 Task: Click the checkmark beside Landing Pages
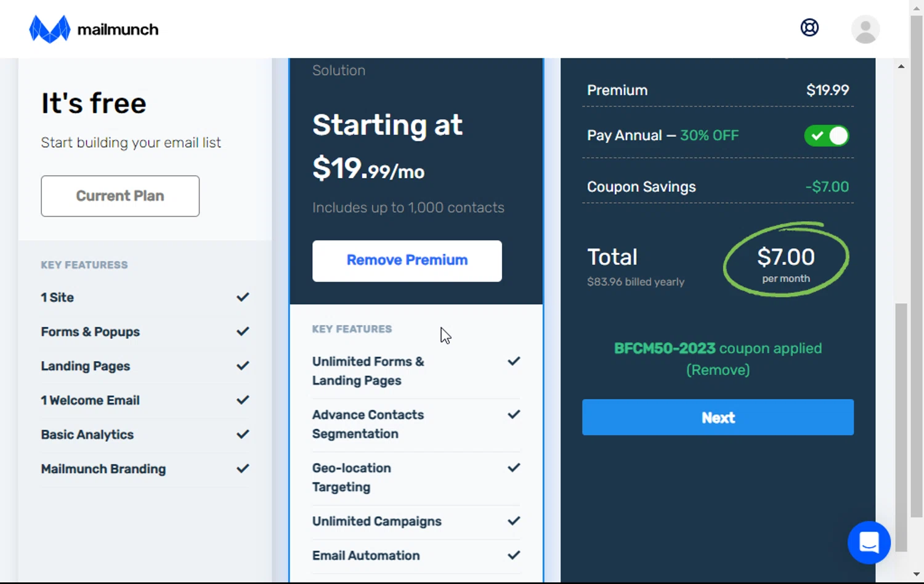243,366
